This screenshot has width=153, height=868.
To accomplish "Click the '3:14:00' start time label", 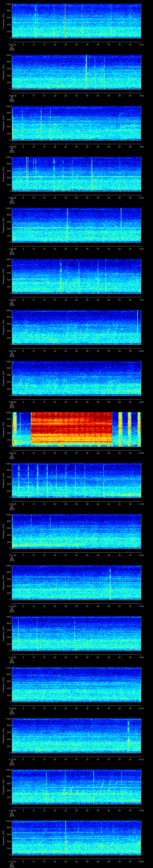I will pyautogui.click(x=12, y=708).
